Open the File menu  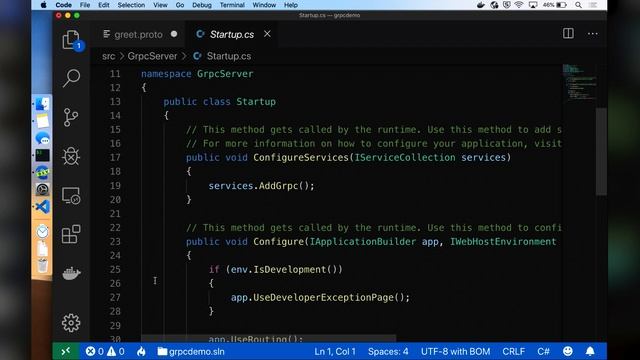pyautogui.click(x=85, y=5)
